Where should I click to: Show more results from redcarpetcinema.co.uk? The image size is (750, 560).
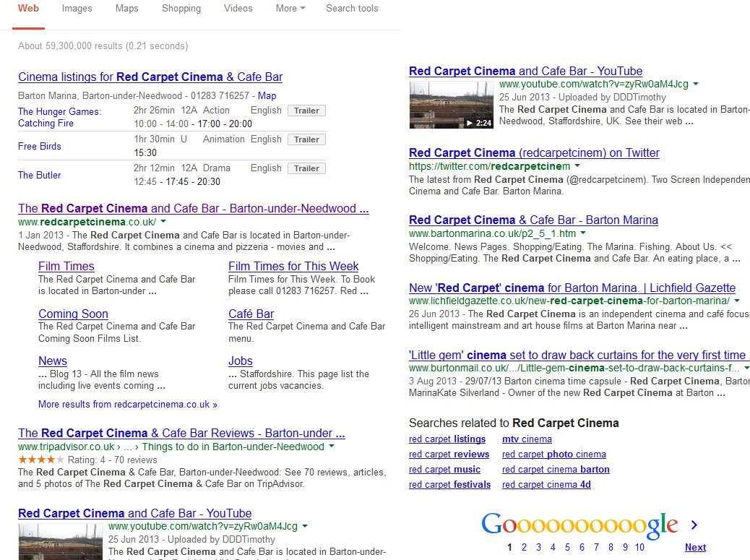click(128, 405)
